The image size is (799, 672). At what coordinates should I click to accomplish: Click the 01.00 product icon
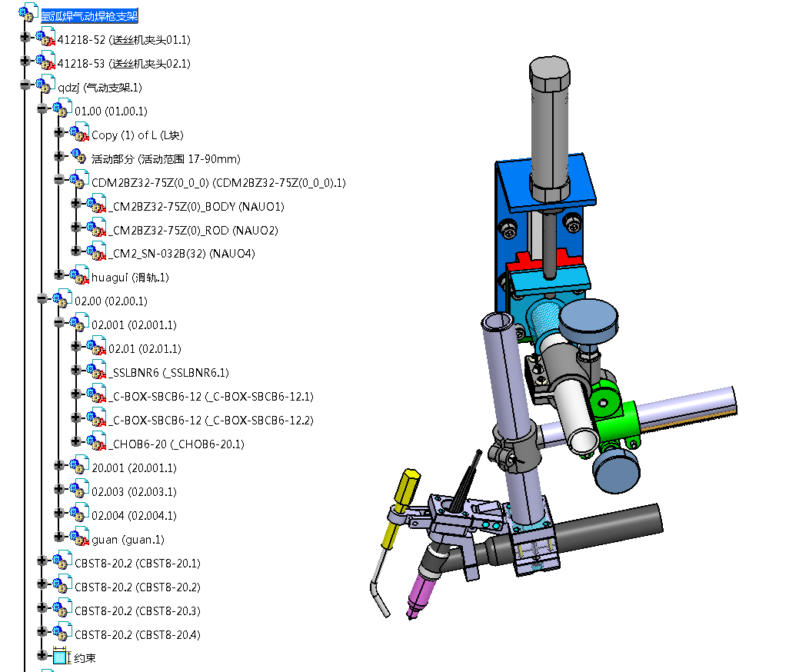(x=63, y=108)
